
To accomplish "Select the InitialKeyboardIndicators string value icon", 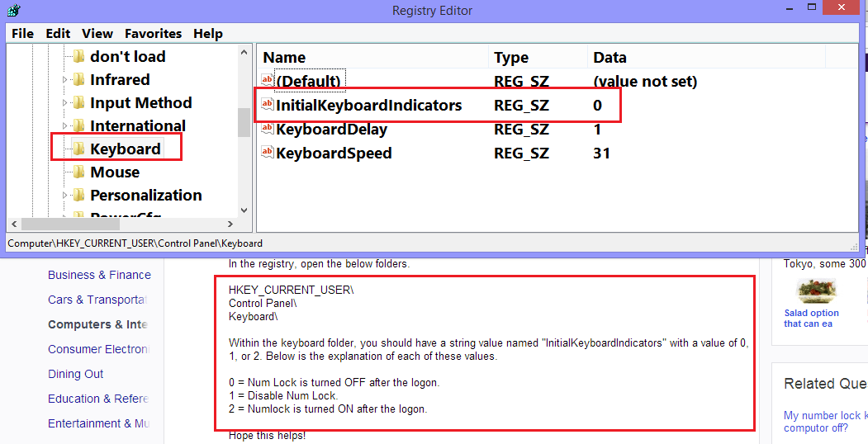I will point(267,106).
